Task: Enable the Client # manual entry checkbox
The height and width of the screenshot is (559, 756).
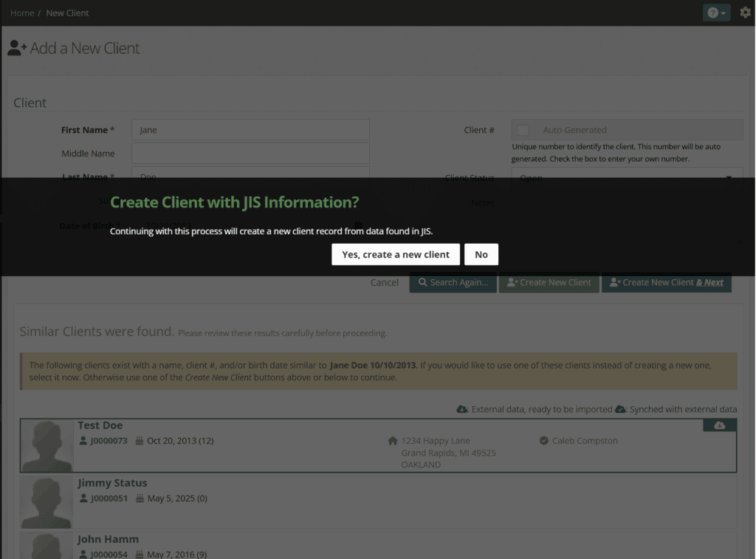Action: pos(523,130)
